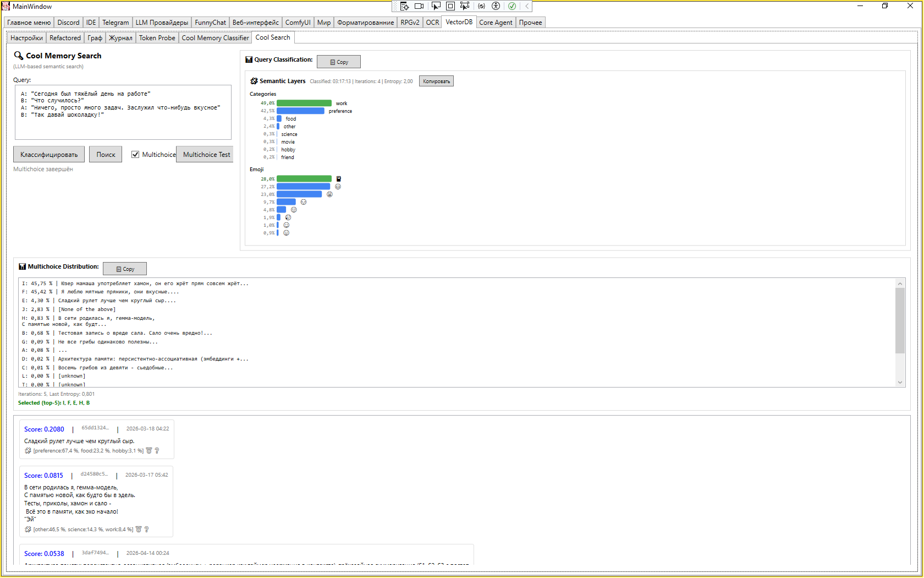
Task: Copy the Multichoice Distribution output
Action: (125, 269)
